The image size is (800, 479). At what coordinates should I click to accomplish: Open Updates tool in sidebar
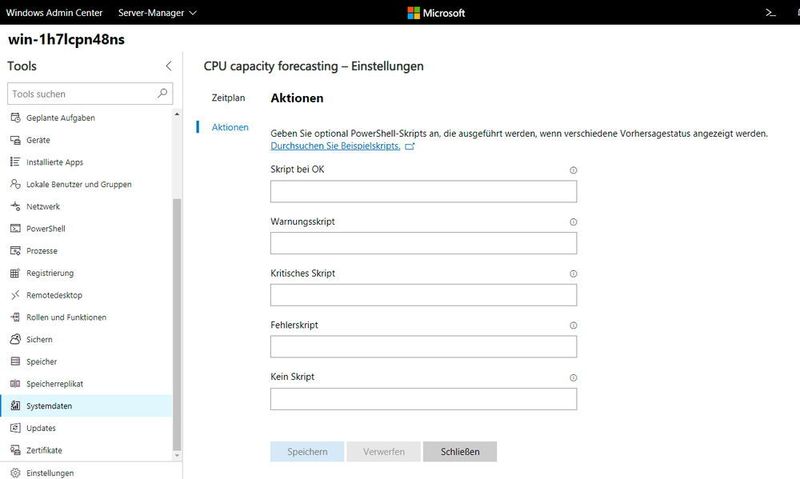pos(87,428)
